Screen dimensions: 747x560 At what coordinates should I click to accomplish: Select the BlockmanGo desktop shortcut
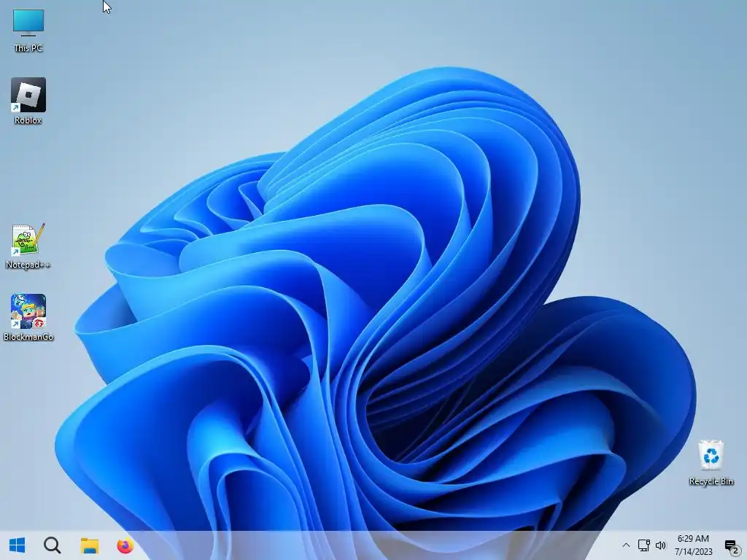pos(28,317)
